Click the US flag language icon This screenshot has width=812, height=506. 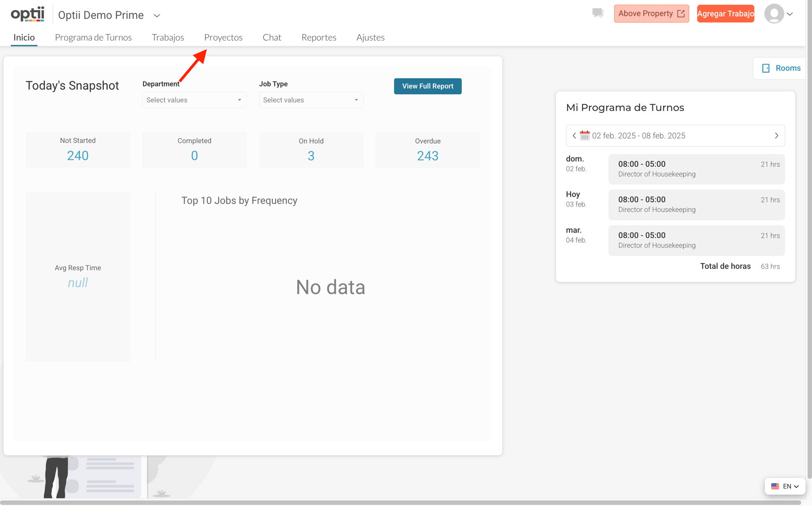775,486
